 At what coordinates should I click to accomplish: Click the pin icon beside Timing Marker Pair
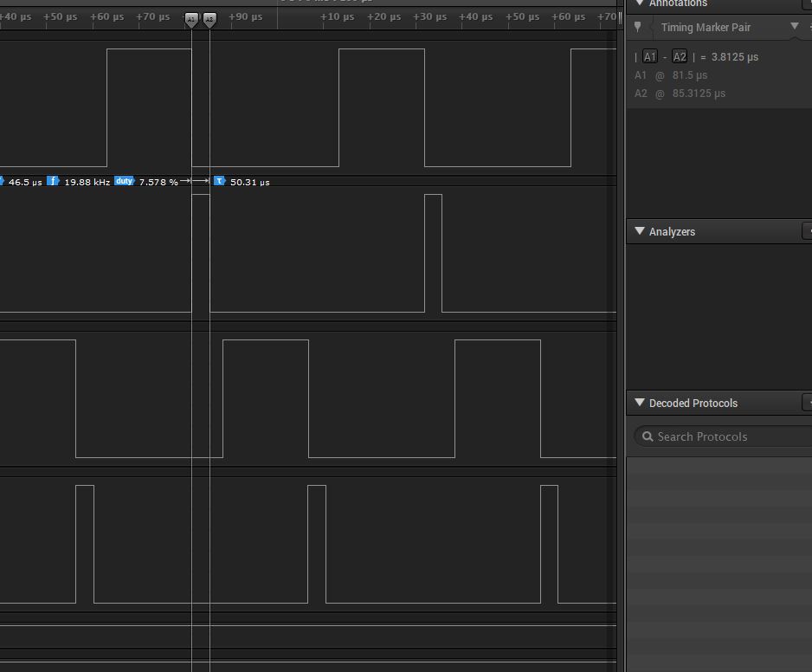(638, 27)
